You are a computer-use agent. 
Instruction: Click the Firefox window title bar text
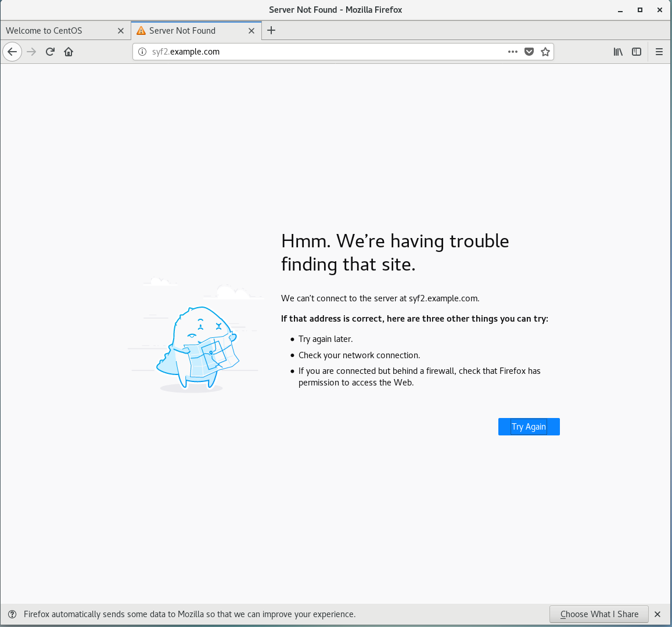[336, 10]
